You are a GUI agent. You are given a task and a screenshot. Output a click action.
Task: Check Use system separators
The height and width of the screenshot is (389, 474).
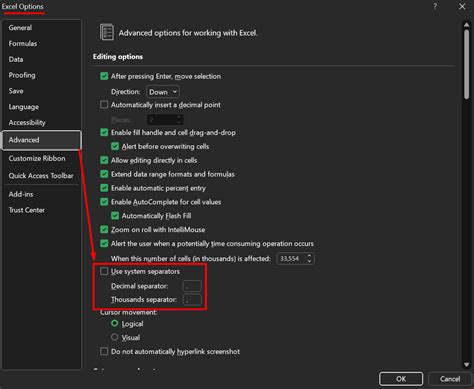click(104, 271)
